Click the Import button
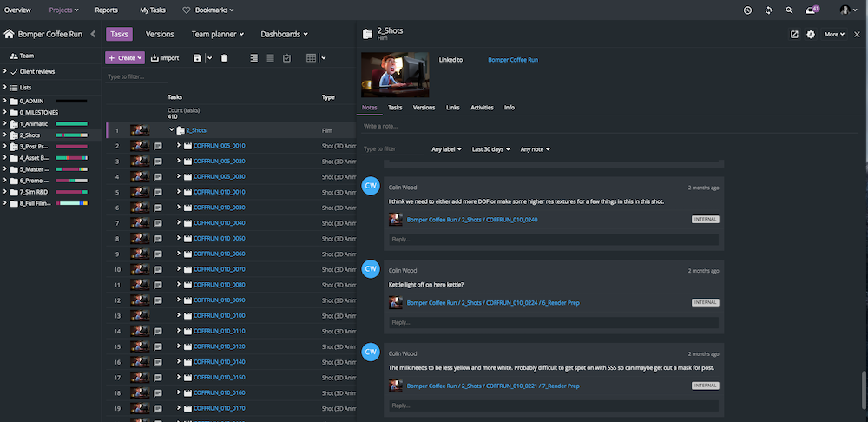 pos(165,57)
